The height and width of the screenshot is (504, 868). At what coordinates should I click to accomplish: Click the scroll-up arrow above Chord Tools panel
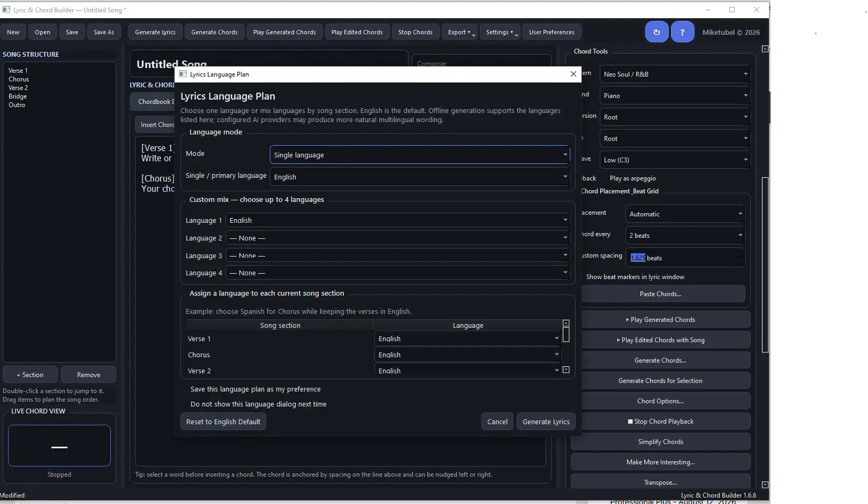[x=765, y=49]
